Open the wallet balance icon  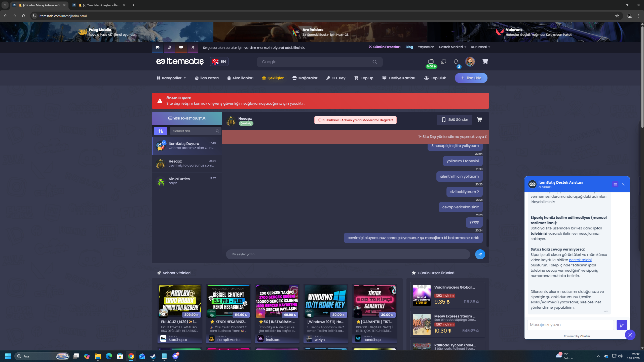pos(431,62)
